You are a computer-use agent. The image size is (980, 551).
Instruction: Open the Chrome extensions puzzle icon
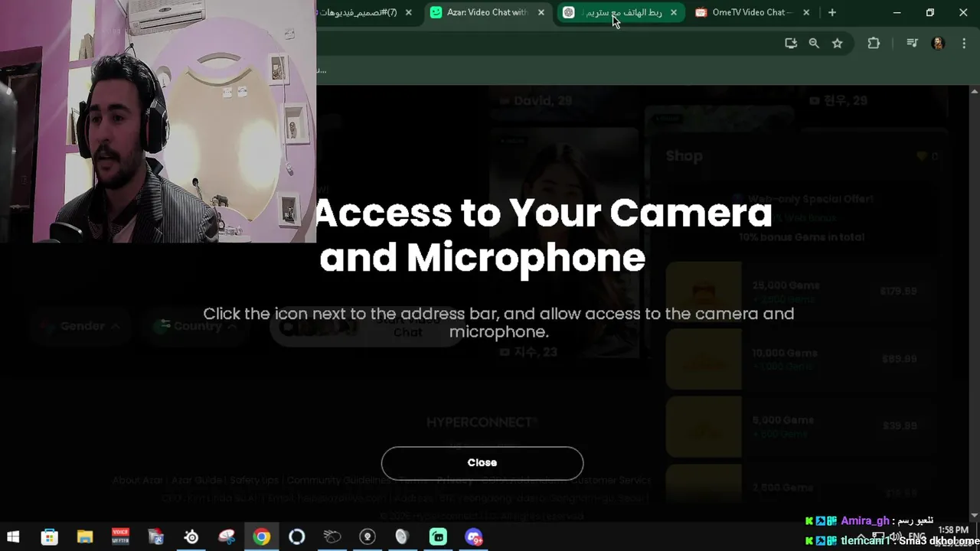pos(874,44)
